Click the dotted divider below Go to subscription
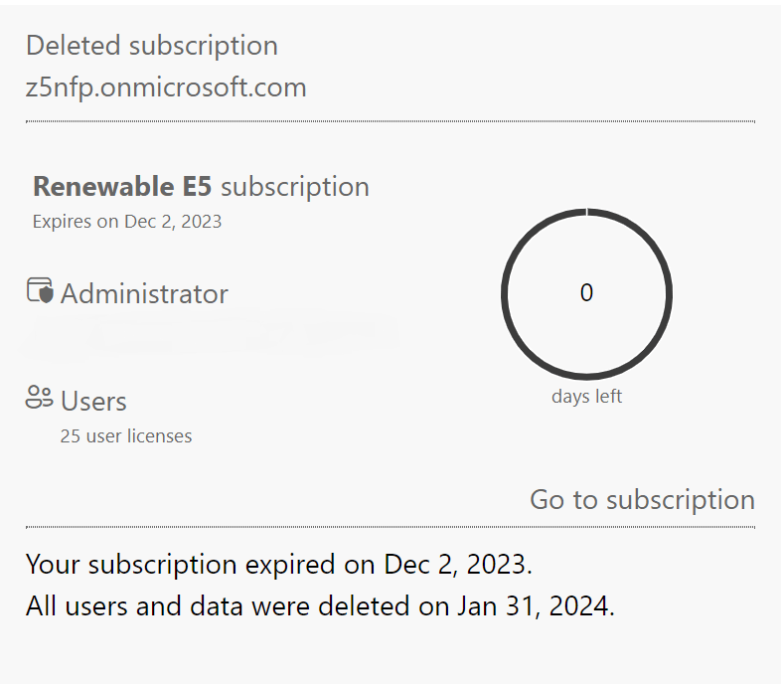Image resolution: width=784 pixels, height=684 pixels. [x=391, y=527]
